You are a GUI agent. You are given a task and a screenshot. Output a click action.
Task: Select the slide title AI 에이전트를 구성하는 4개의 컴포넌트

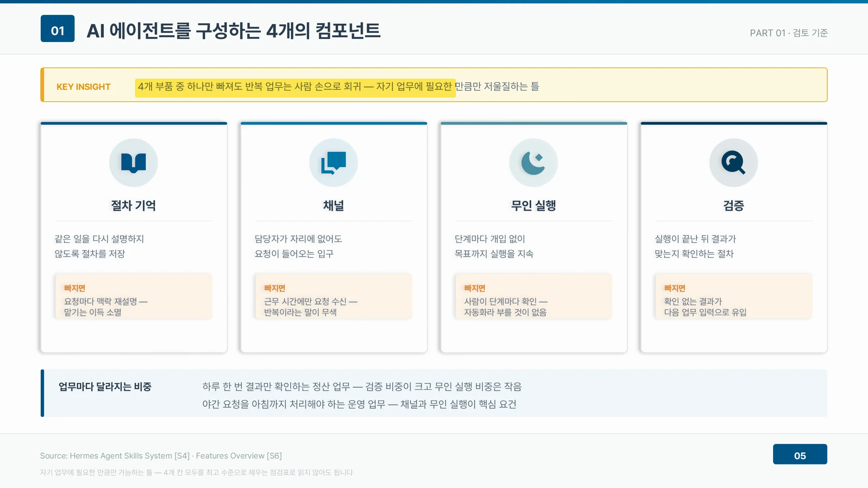click(234, 31)
